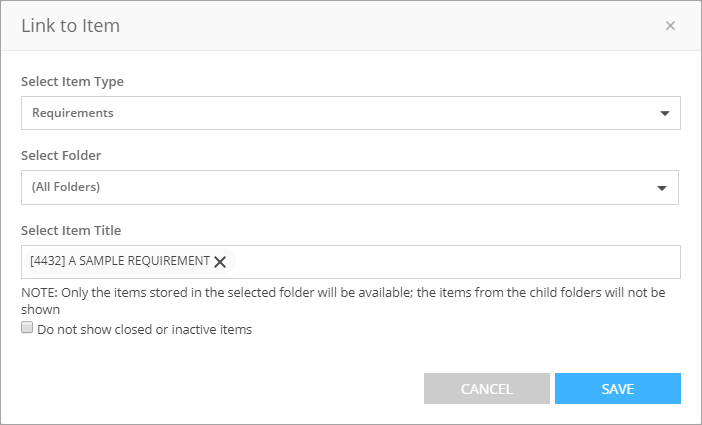The width and height of the screenshot is (702, 425).
Task: Close the Link to Item dialog
Action: pyautogui.click(x=670, y=26)
